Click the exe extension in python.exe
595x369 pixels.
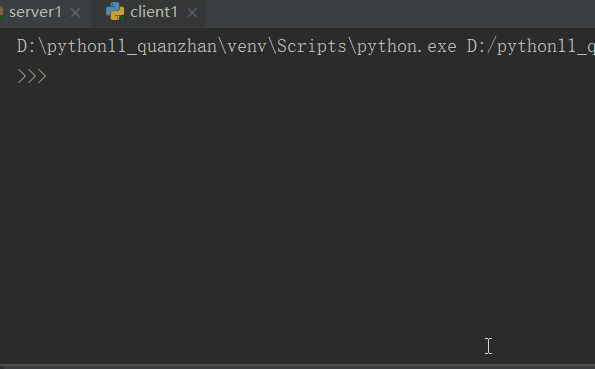pyautogui.click(x=442, y=47)
